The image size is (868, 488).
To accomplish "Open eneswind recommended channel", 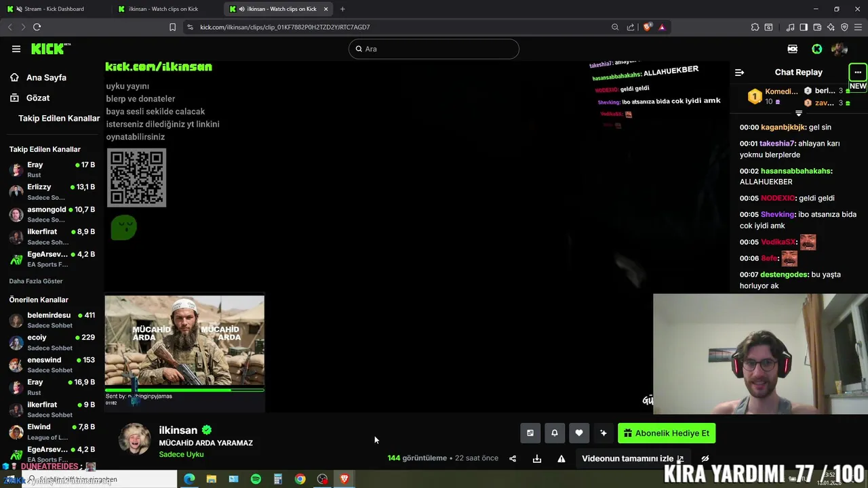I will 52,365.
